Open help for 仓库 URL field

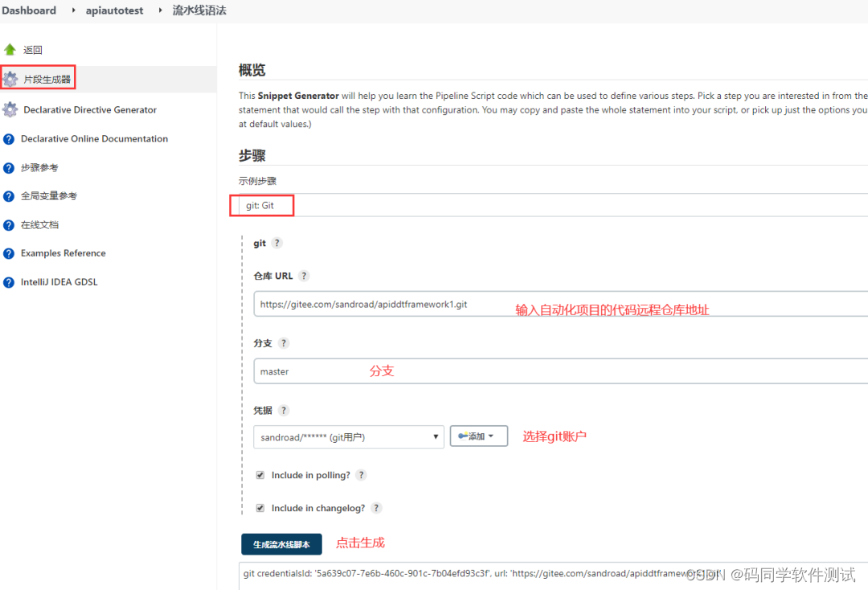click(303, 276)
